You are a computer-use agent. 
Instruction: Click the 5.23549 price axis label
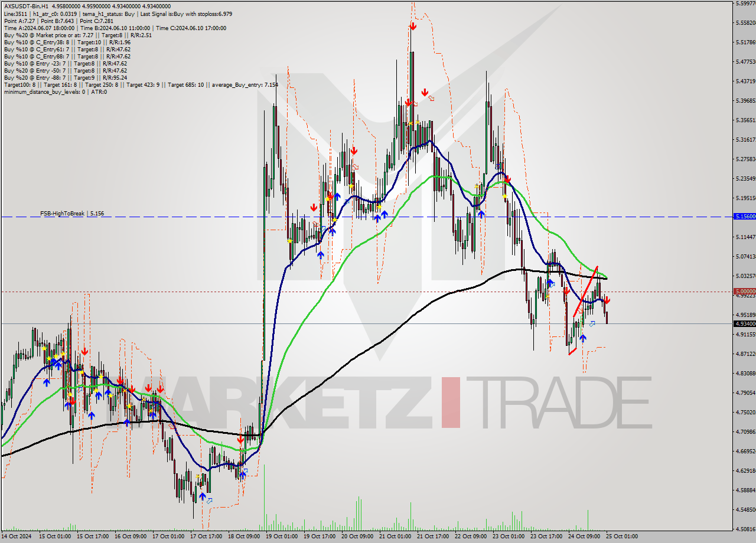point(745,178)
